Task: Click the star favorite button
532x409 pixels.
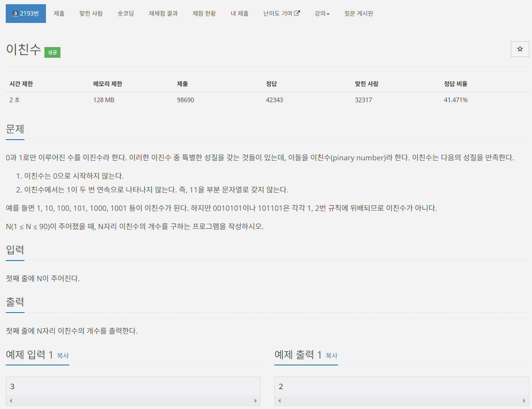Action: click(x=520, y=49)
